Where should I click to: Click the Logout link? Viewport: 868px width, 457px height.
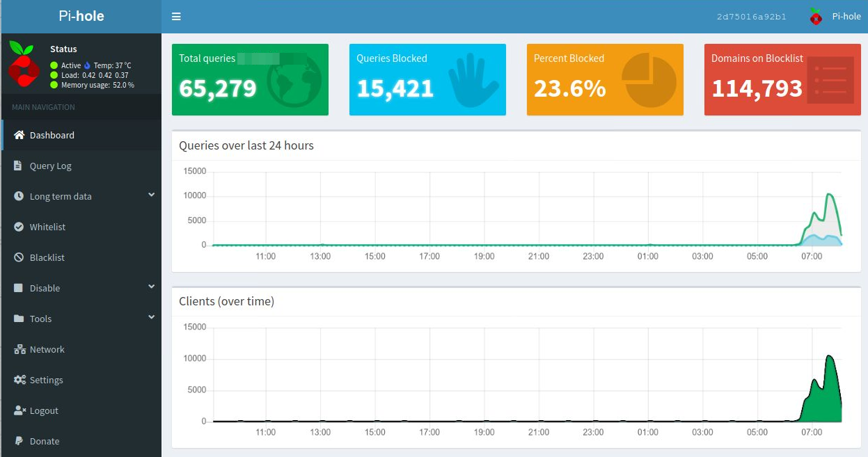pyautogui.click(x=44, y=410)
